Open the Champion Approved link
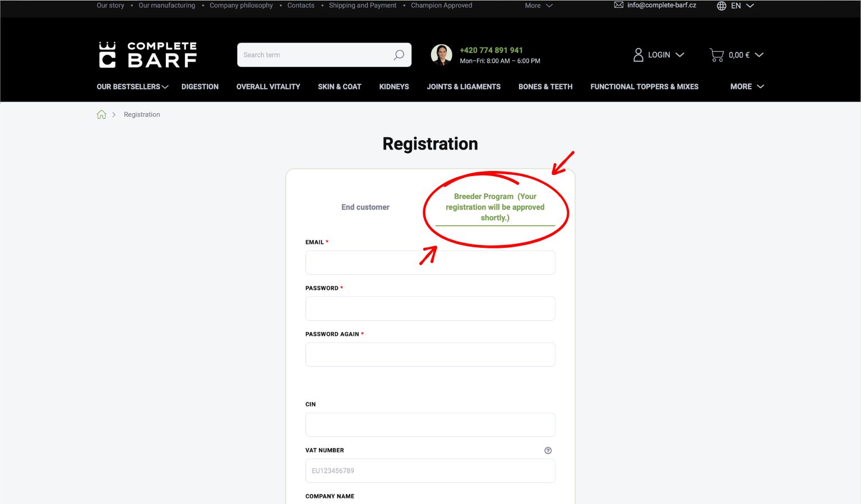Screen dimensions: 861x504 click(442, 5)
